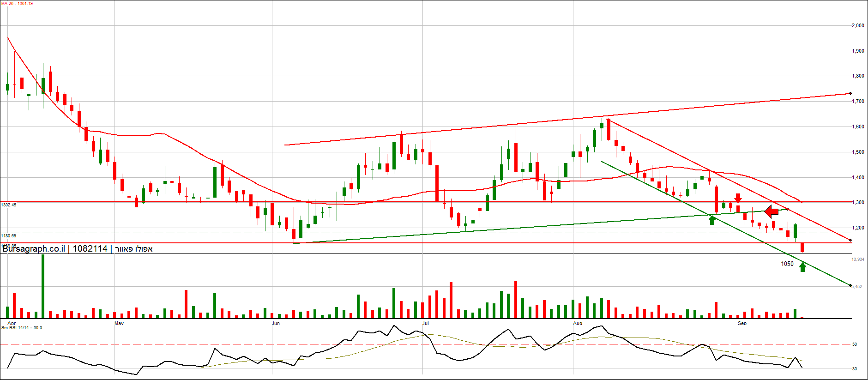868x380 pixels.
Task: Click the green up arrow under the rising green trendline
Action: tap(712, 220)
